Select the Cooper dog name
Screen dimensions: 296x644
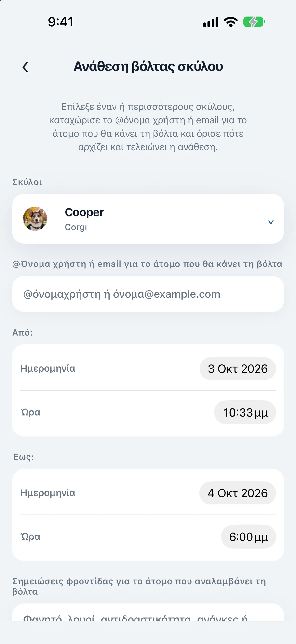point(84,212)
